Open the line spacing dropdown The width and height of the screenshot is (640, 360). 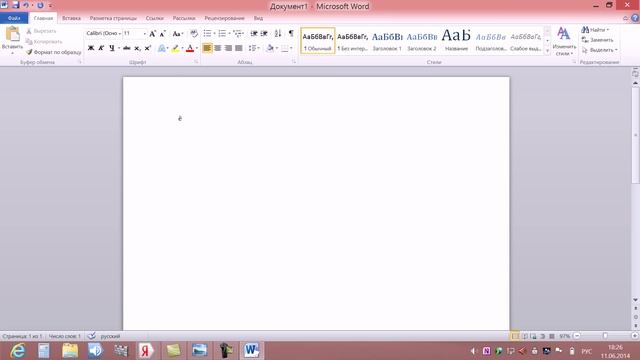click(x=254, y=48)
